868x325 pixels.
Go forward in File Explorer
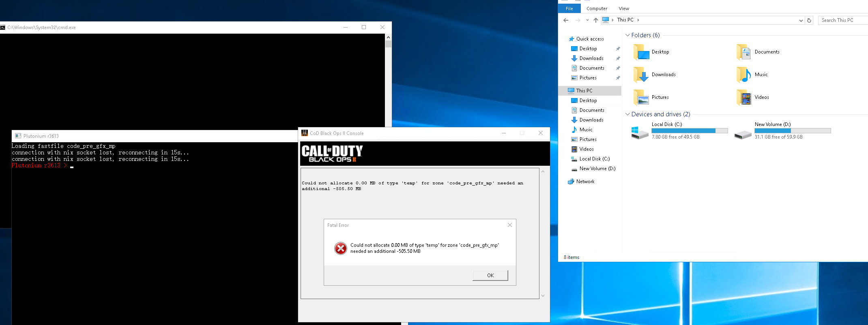click(x=578, y=20)
